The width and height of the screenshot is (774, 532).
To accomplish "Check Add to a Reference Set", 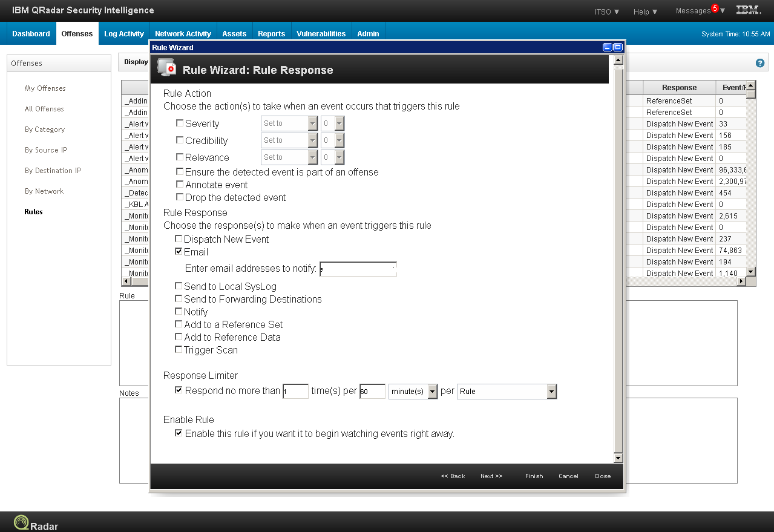I will point(179,324).
